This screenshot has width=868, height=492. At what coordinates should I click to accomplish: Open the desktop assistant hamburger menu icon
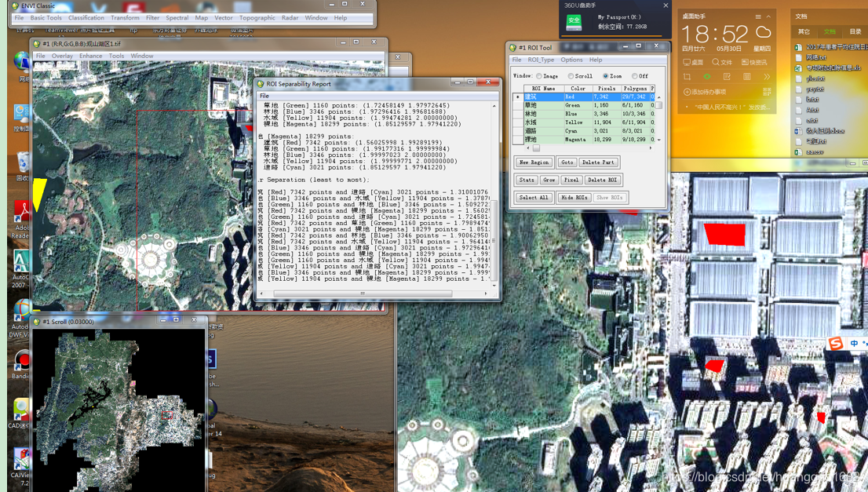coord(758,16)
